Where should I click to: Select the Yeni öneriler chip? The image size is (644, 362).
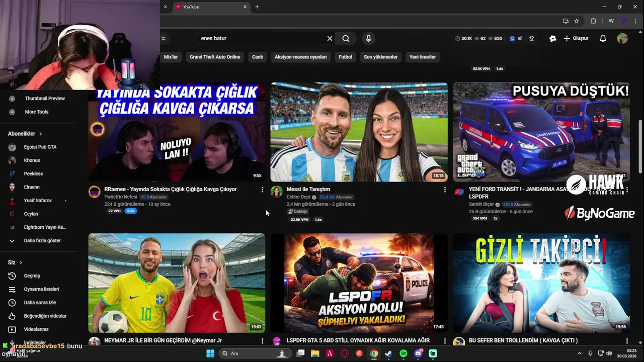point(423,57)
